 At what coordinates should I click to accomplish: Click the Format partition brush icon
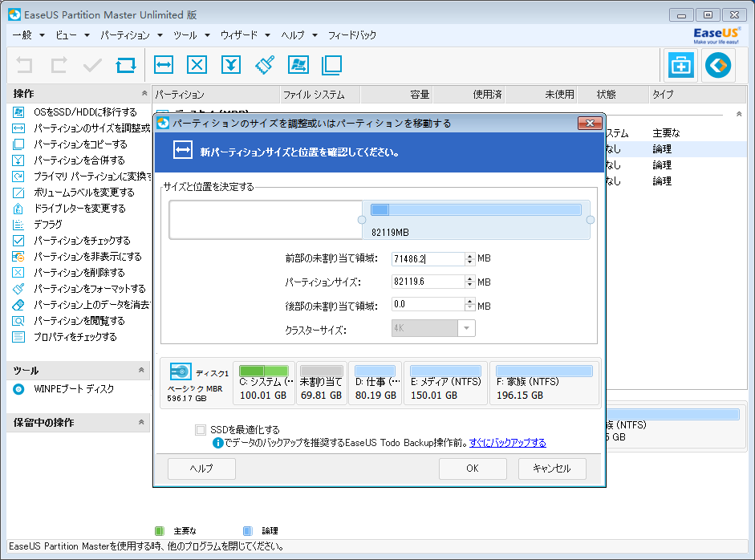pos(265,65)
